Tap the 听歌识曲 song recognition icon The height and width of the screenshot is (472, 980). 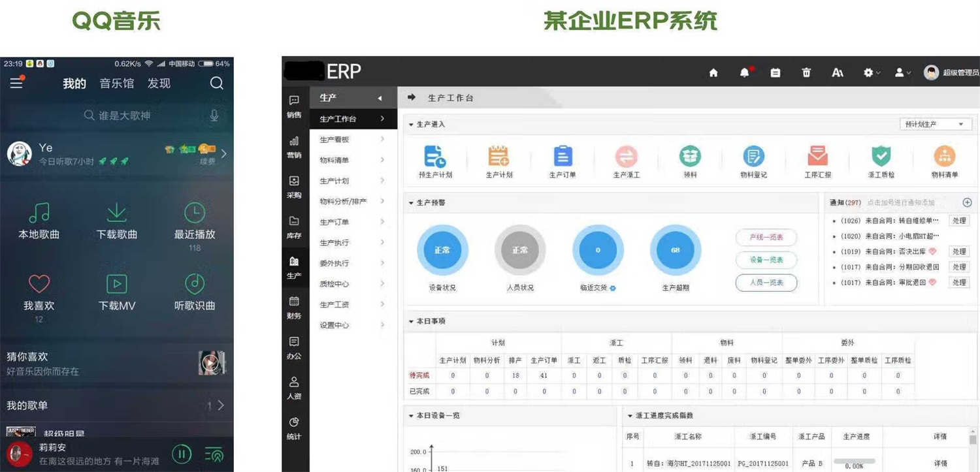click(x=195, y=284)
